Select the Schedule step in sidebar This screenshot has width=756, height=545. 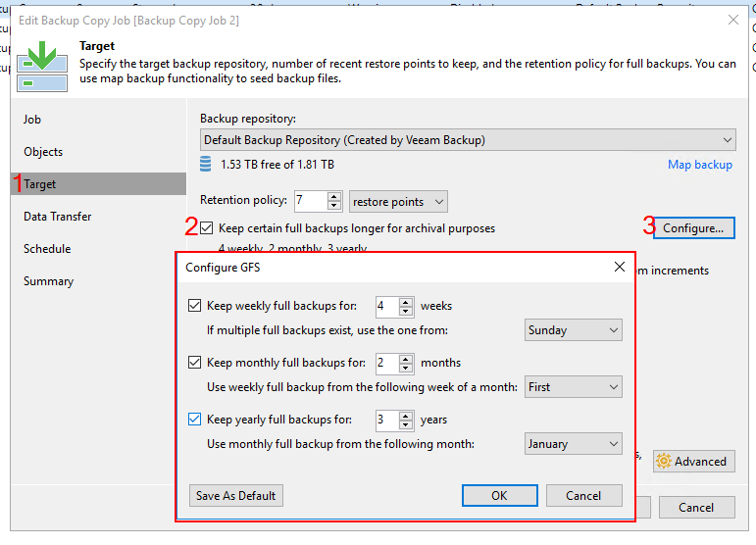[47, 249]
